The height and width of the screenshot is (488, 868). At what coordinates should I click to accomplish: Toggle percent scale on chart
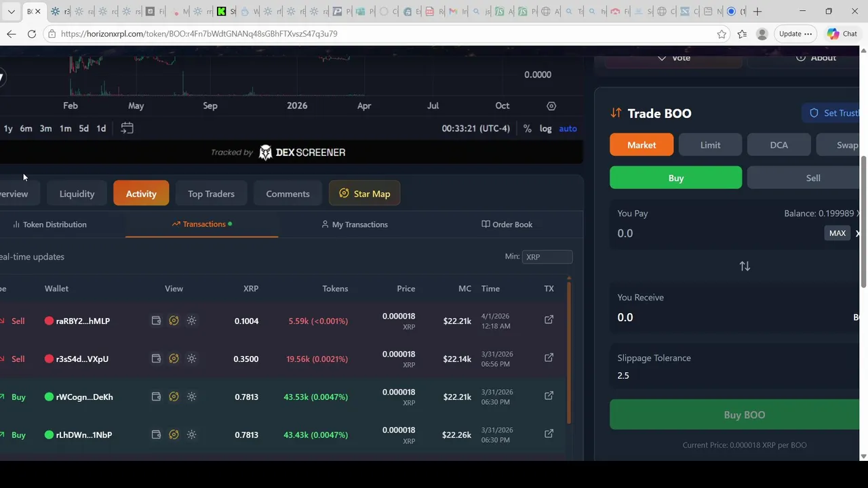527,128
